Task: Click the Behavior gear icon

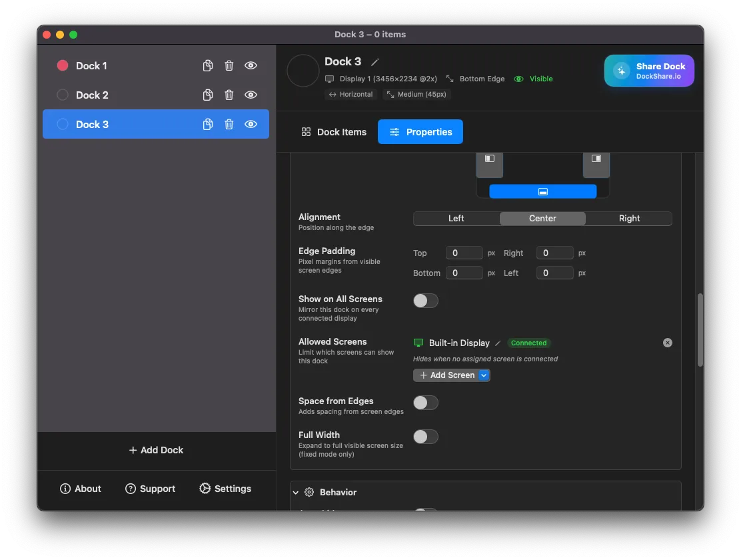Action: point(309,493)
